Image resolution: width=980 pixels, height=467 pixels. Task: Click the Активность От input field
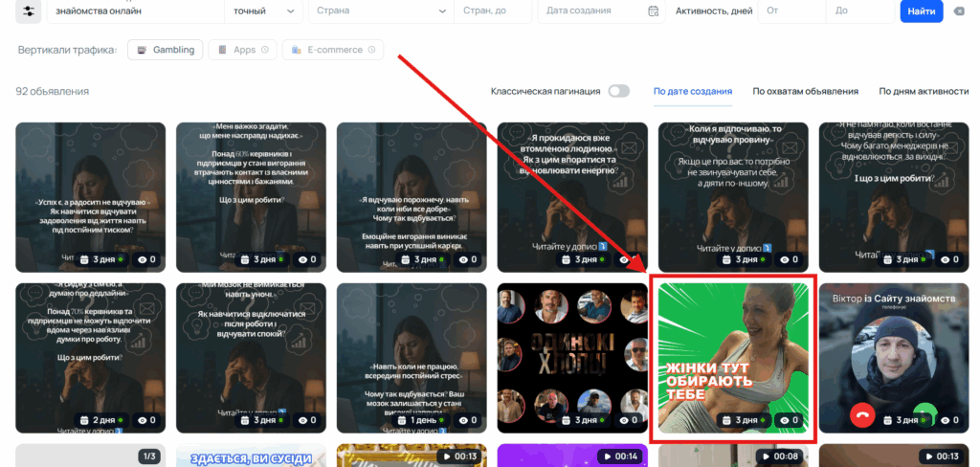(791, 11)
